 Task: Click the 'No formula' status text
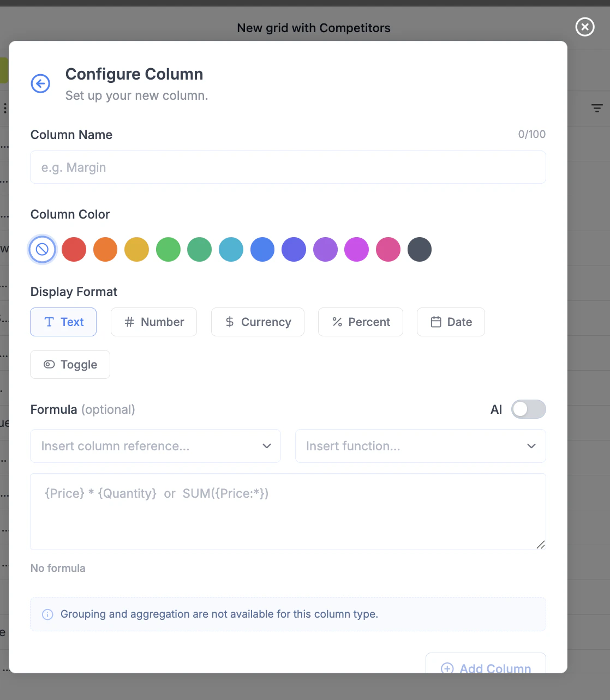58,568
